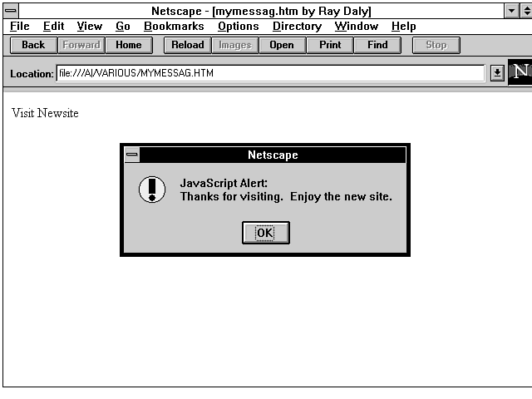This screenshot has width=532, height=399.
Task: Open the File menu
Action: [20, 27]
